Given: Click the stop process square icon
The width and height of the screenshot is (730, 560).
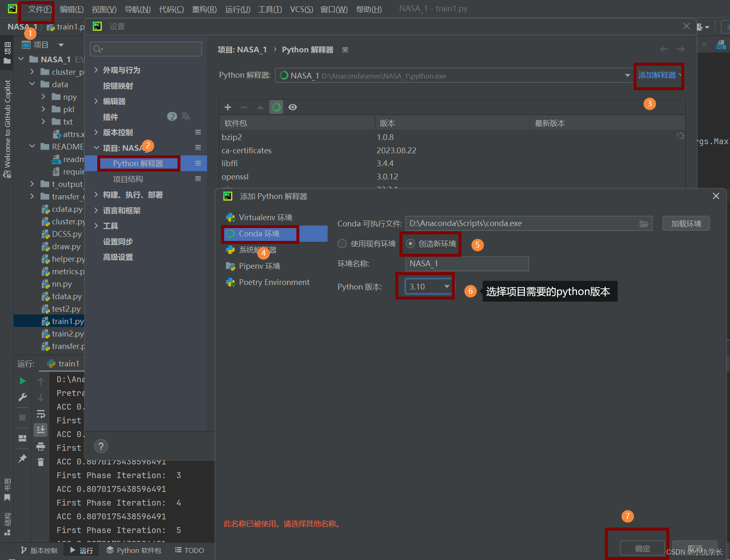Looking at the screenshot, I should (22, 418).
